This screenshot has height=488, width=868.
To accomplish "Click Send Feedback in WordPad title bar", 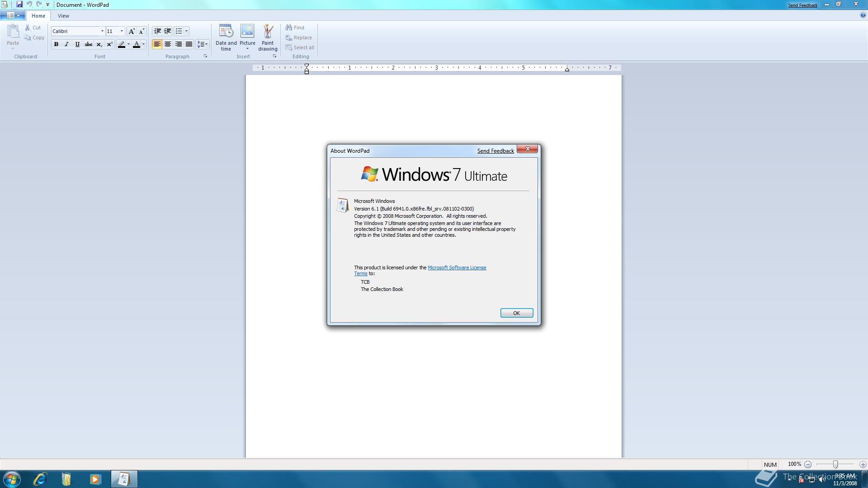I will tap(802, 5).
